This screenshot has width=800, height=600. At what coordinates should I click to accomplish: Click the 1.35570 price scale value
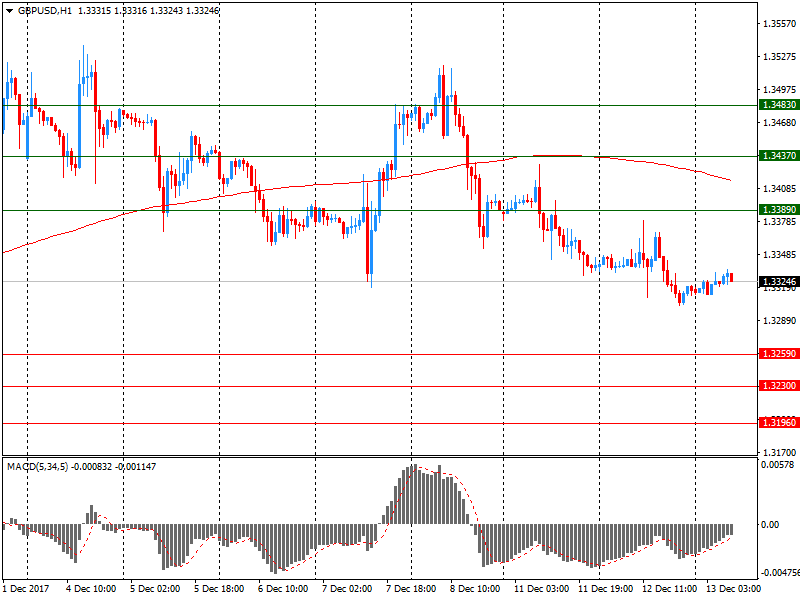pos(779,23)
